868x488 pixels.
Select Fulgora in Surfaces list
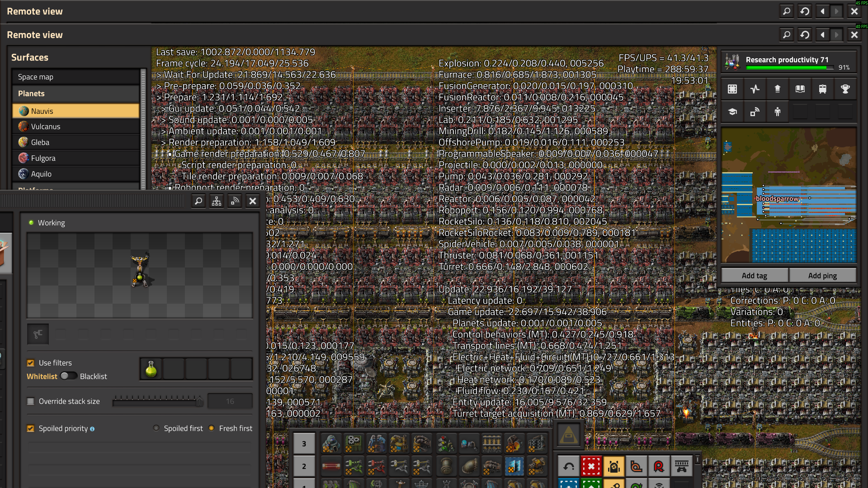point(76,158)
